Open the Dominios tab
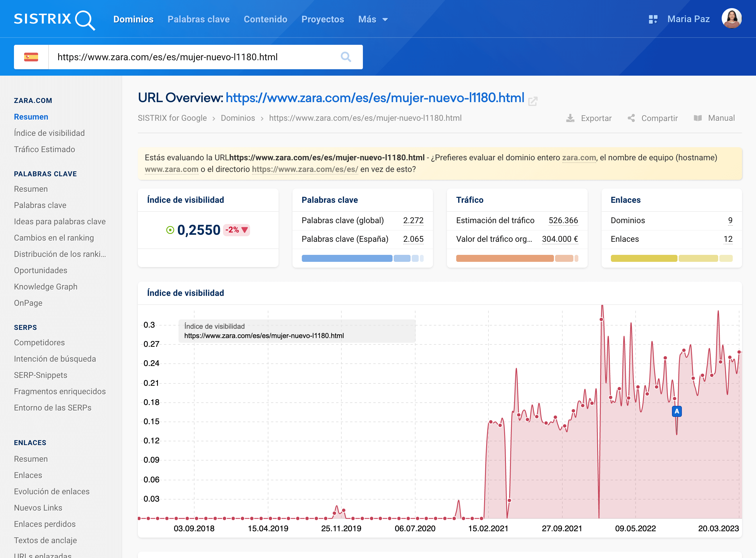The image size is (756, 558). tap(133, 19)
